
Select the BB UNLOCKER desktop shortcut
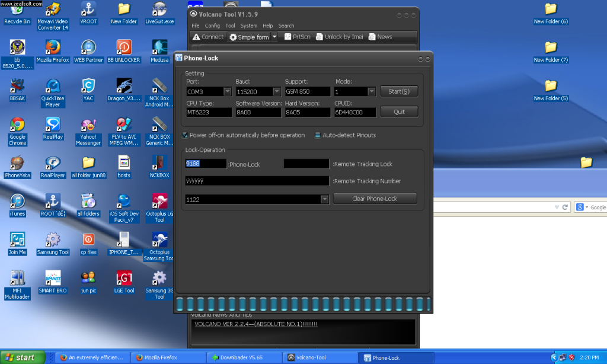tap(124, 47)
